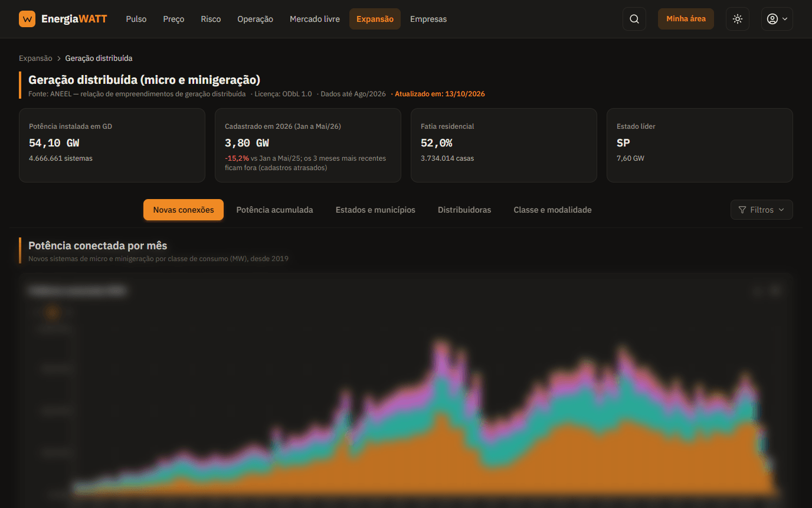812x508 pixels.
Task: Switch to Potência acumulada tab
Action: [x=274, y=210]
